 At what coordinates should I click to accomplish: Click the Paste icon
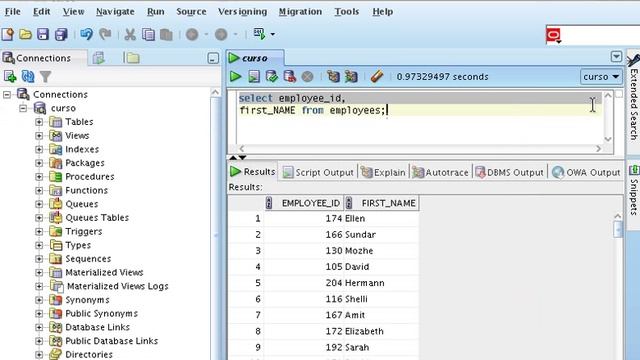point(166,34)
